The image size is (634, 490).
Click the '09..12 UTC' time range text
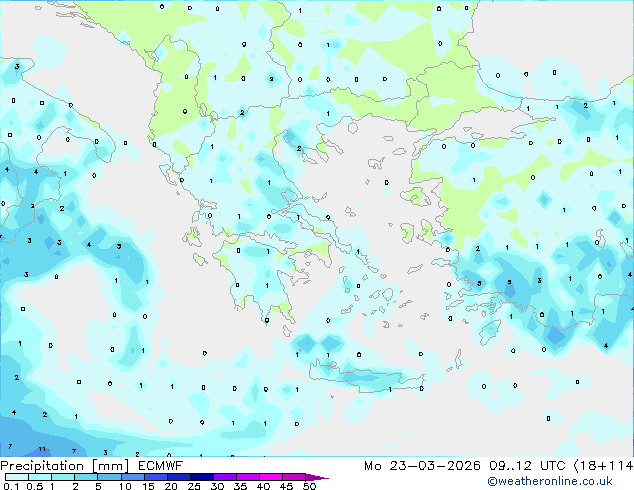[x=527, y=466]
